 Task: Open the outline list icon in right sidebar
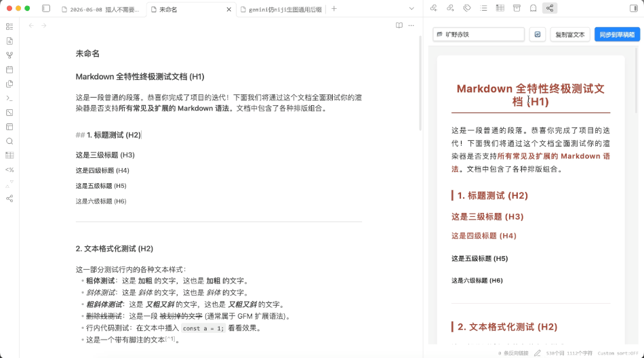point(483,8)
